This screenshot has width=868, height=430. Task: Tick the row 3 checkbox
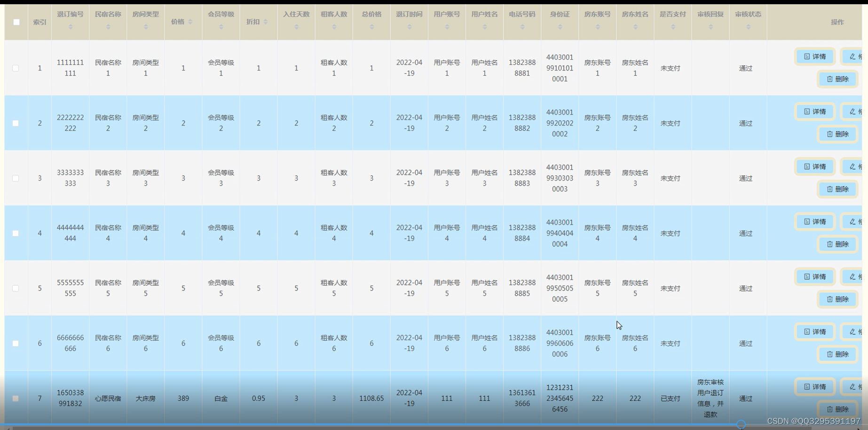tap(16, 178)
